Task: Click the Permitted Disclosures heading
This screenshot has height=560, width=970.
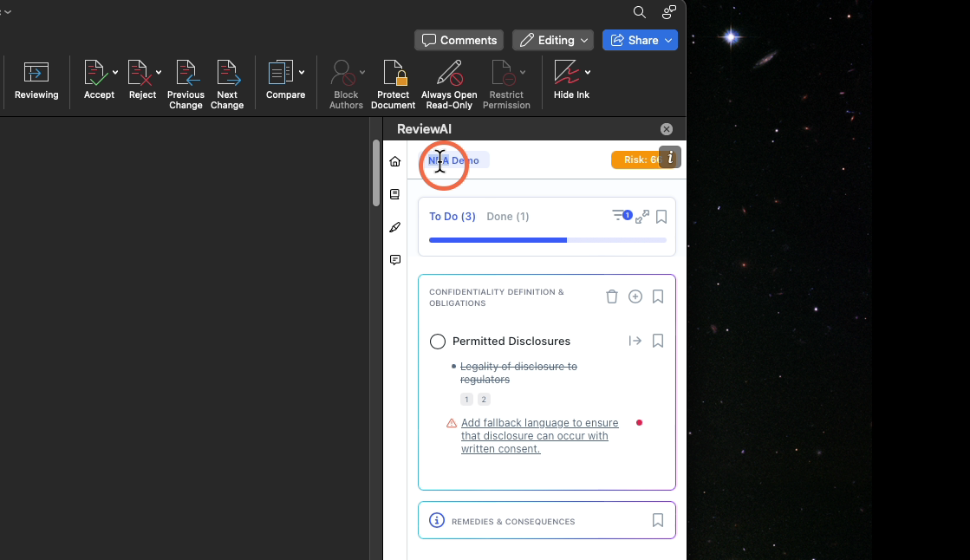Action: pyautogui.click(x=511, y=341)
